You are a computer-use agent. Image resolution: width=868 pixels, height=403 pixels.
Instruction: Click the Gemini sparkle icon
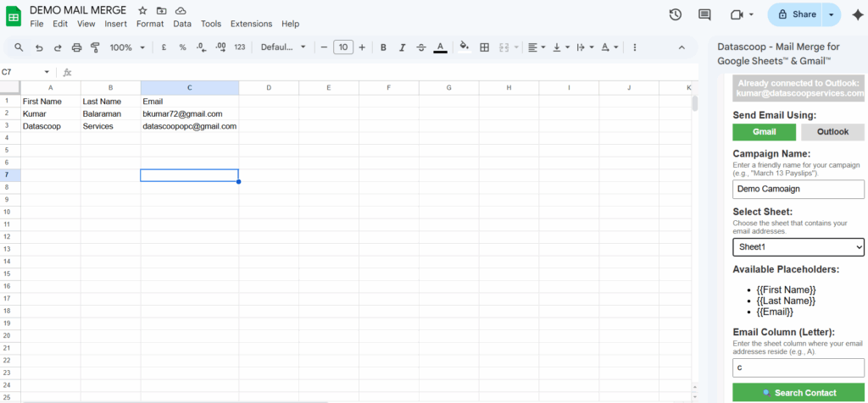click(x=856, y=14)
